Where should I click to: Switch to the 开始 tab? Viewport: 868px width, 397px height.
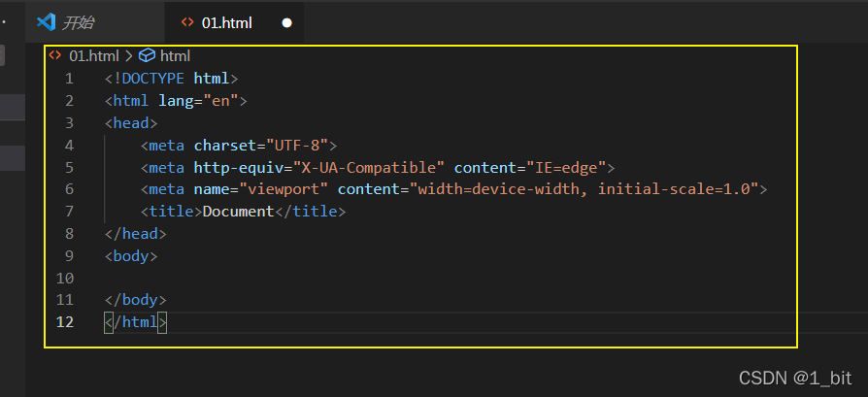click(95, 22)
